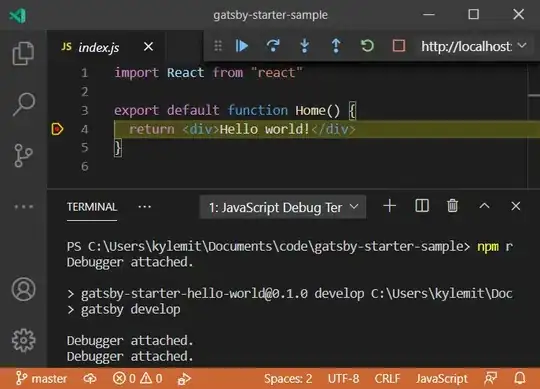The image size is (540, 389).
Task: Continue debugging with the play button
Action: coord(242,46)
